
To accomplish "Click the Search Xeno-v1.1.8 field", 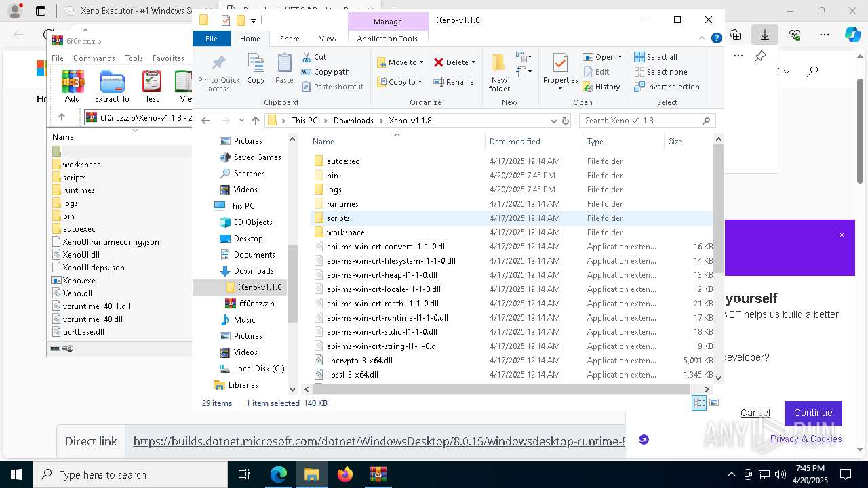I will tap(647, 121).
